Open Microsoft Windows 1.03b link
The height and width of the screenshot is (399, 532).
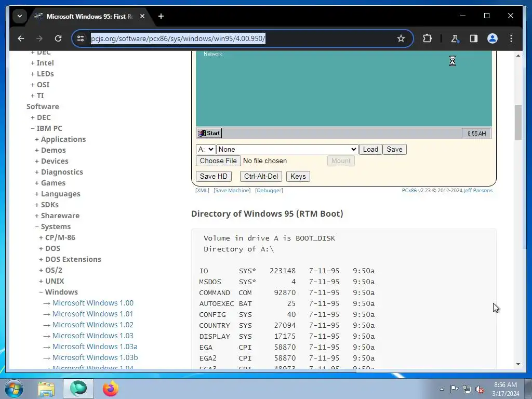95,357
